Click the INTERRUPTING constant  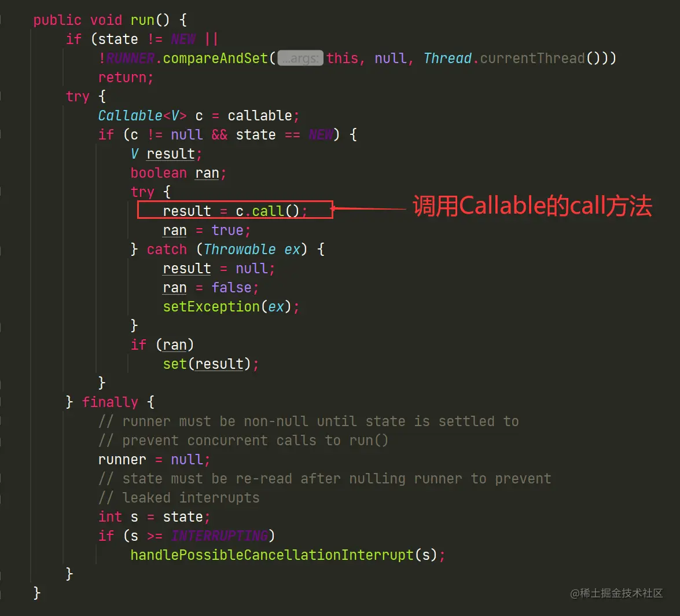click(219, 536)
